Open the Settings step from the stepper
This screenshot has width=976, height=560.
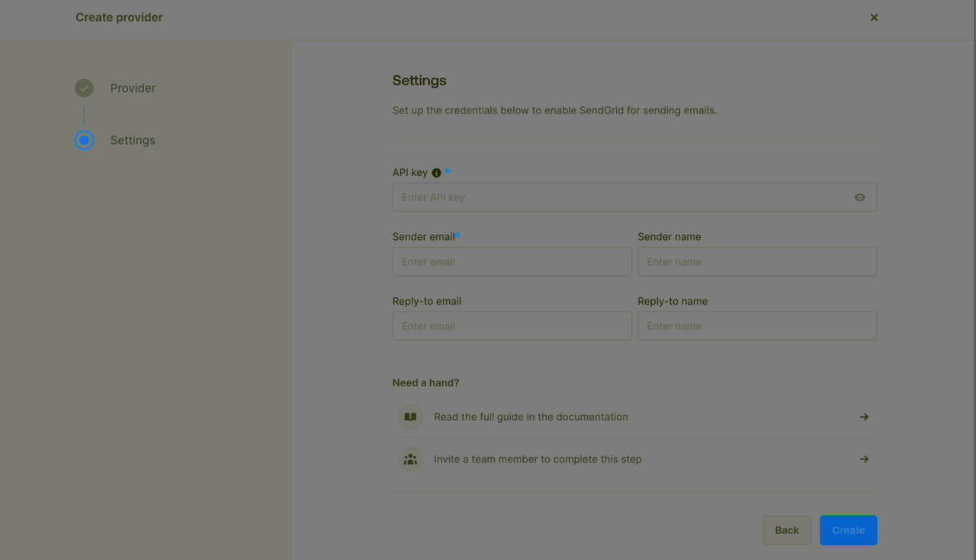132,140
